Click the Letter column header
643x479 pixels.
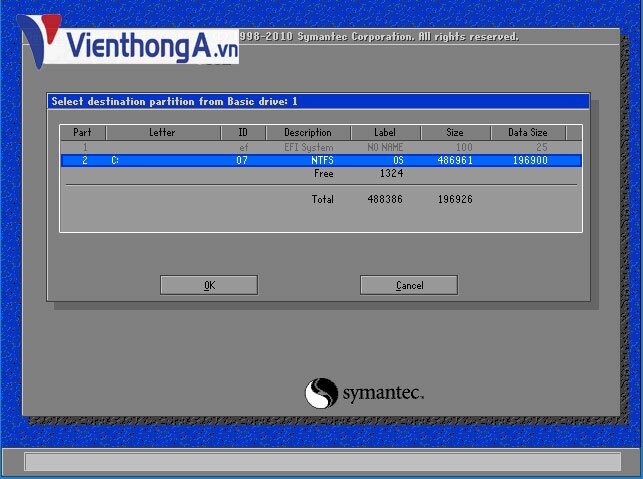tap(163, 132)
